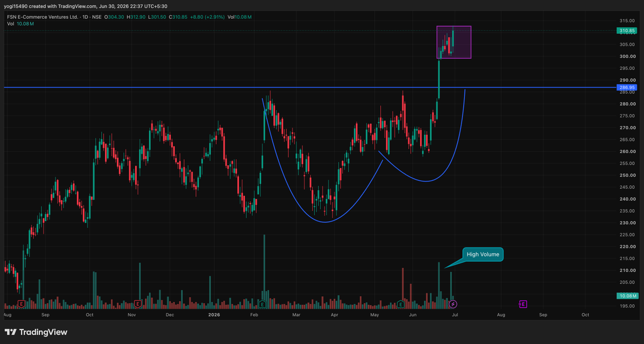Click the yogi15490 created with TradingView.com text
The height and width of the screenshot is (344, 644).
pyautogui.click(x=50, y=6)
